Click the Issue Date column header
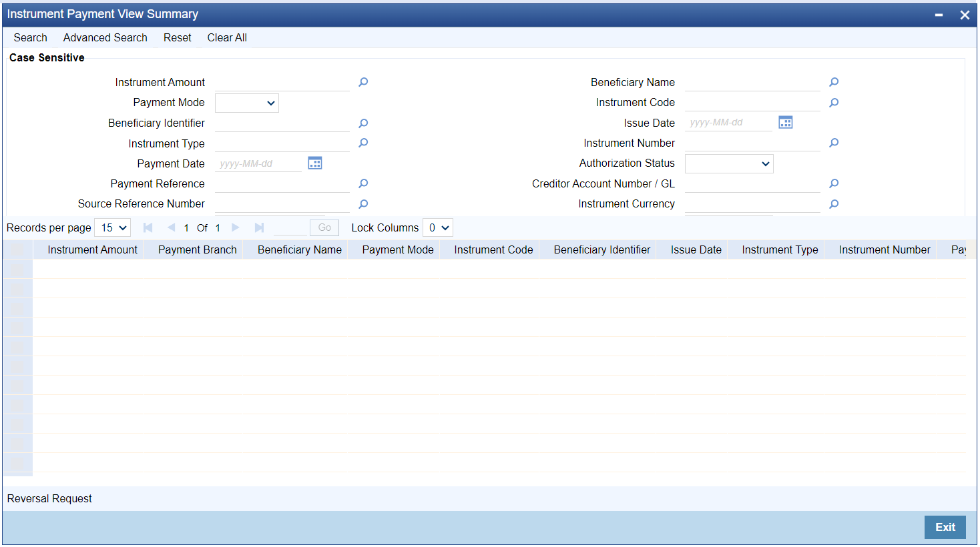980x547 pixels. tap(696, 249)
